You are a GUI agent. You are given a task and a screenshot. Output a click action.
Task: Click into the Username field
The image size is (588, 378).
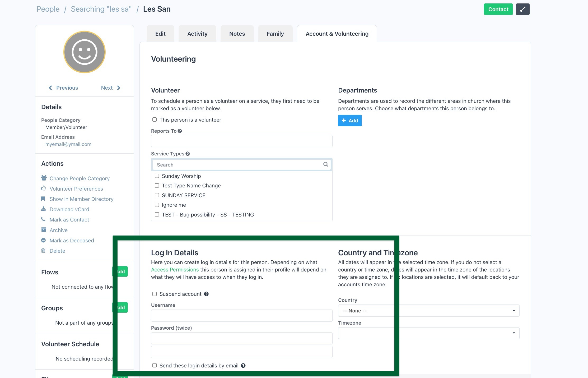(241, 316)
